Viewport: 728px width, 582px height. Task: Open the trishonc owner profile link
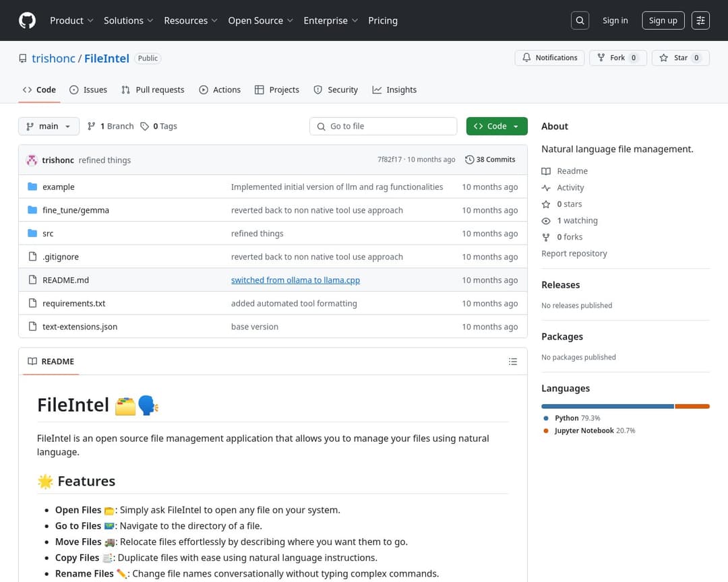click(53, 59)
